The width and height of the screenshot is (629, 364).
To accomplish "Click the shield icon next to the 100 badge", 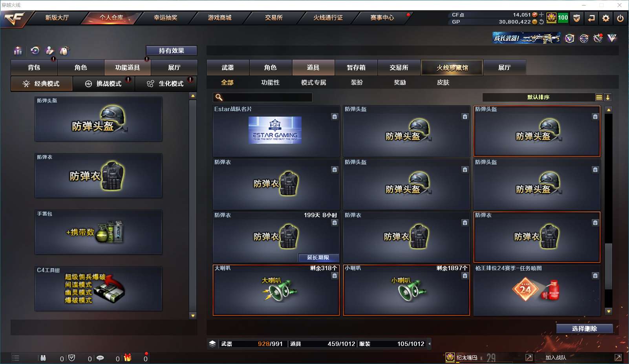I will click(576, 18).
